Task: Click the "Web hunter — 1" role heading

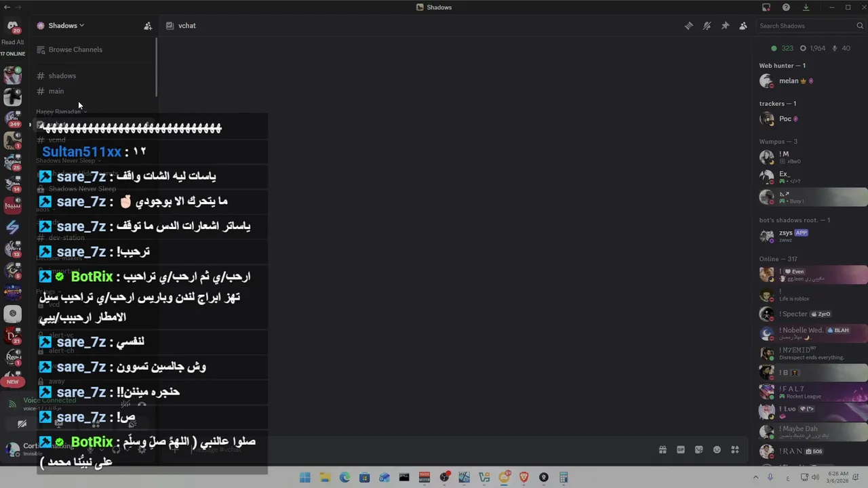Action: (x=782, y=66)
